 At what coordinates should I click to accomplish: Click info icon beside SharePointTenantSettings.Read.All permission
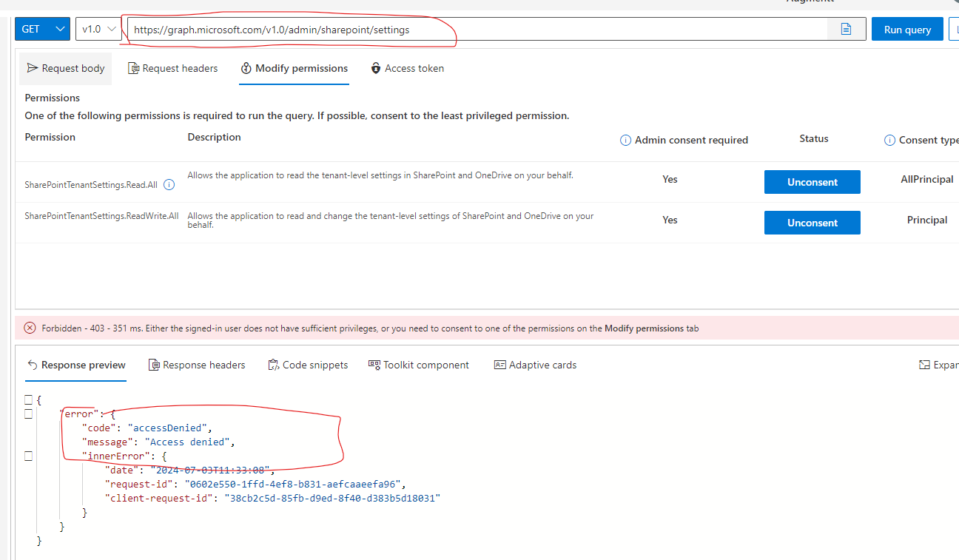tap(169, 184)
